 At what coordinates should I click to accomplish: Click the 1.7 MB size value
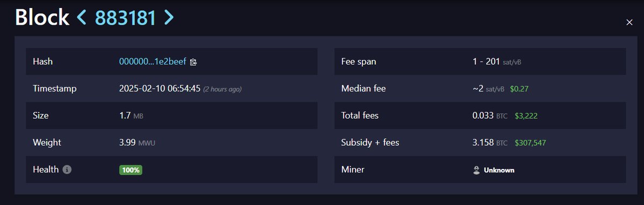[131, 116]
